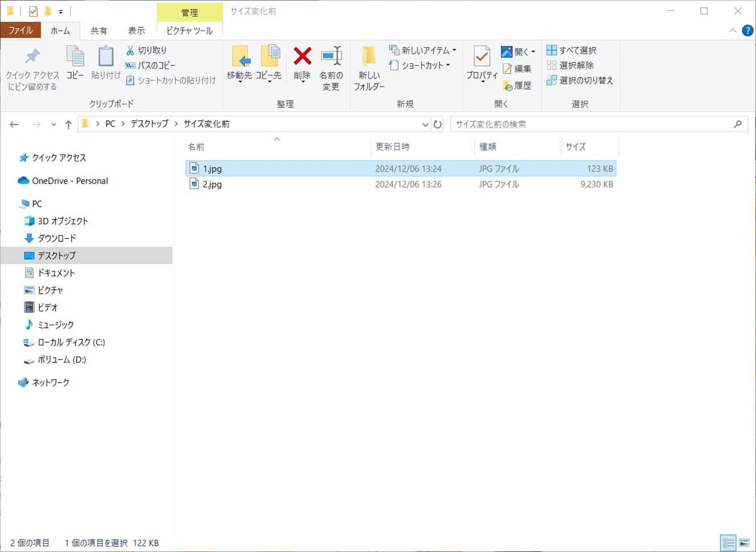Click the コピー (Copy) icon
This screenshot has width=756, height=552.
point(74,63)
